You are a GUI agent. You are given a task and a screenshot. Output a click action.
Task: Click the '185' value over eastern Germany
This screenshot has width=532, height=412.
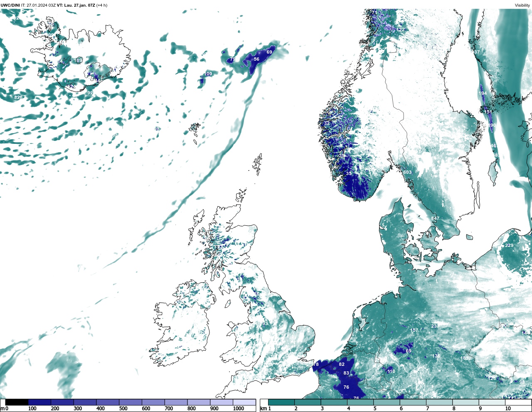464,358
